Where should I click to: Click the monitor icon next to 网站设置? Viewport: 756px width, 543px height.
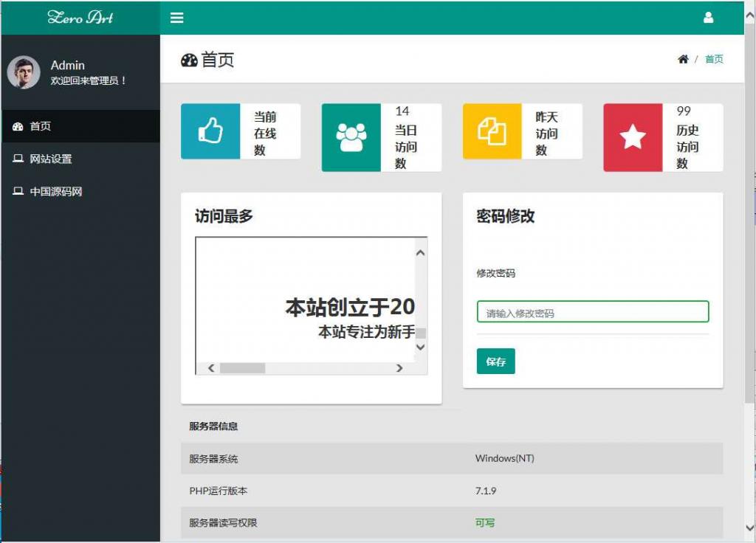18,159
